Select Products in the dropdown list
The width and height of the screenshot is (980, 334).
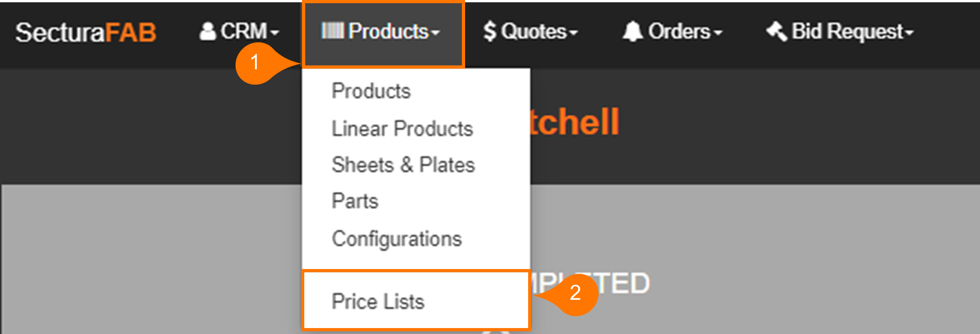tap(371, 91)
